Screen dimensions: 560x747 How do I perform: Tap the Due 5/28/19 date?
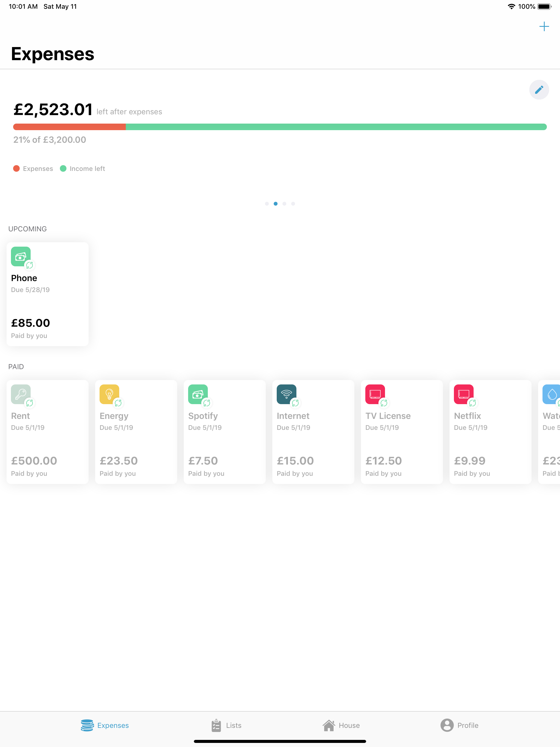30,290
